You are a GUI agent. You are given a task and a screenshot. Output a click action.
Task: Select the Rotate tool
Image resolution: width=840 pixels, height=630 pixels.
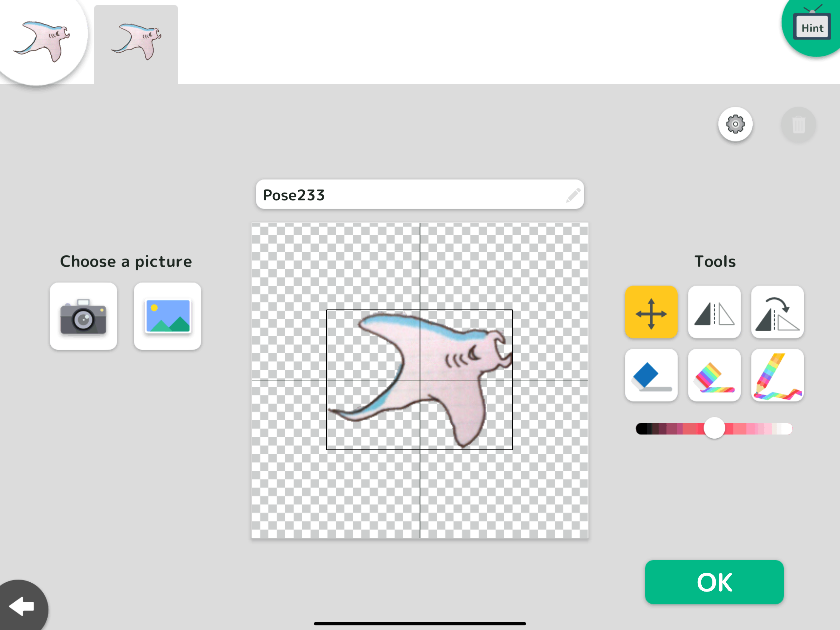click(x=777, y=312)
